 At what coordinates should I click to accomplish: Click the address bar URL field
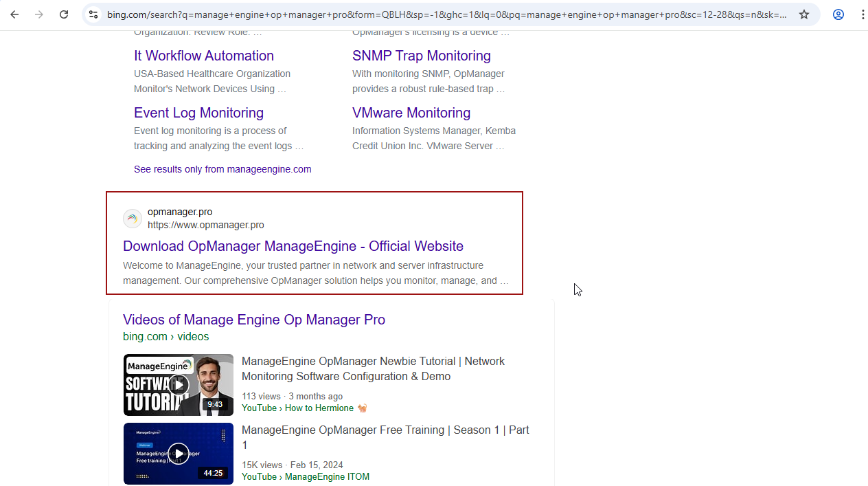point(446,14)
